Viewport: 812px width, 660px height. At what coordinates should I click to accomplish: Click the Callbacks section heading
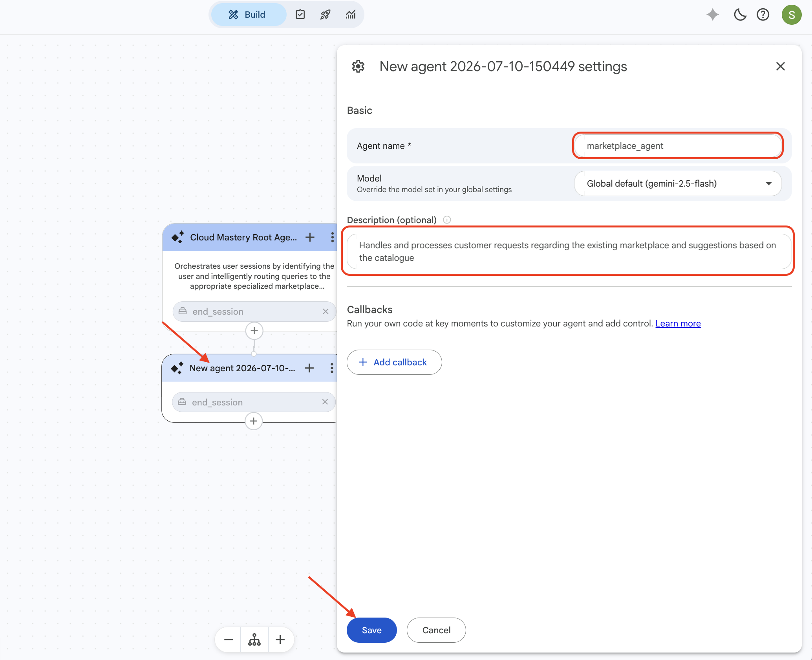[x=369, y=310]
